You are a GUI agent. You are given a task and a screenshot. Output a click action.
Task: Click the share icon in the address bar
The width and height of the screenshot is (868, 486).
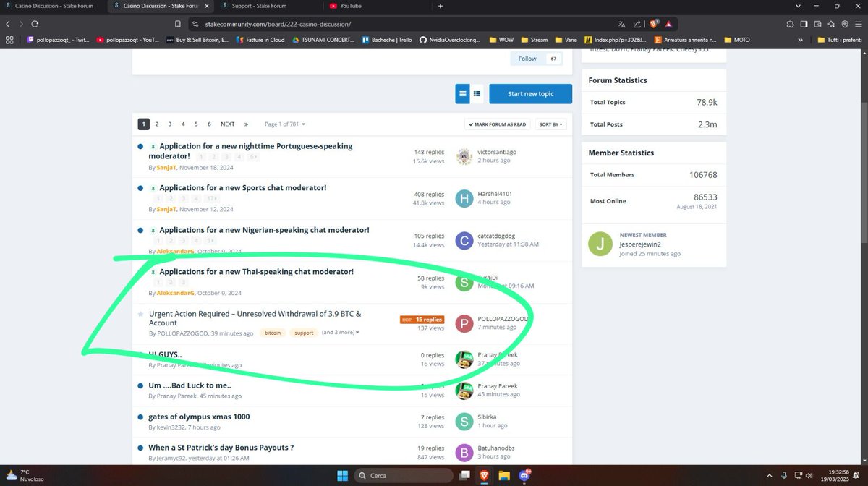click(x=636, y=24)
